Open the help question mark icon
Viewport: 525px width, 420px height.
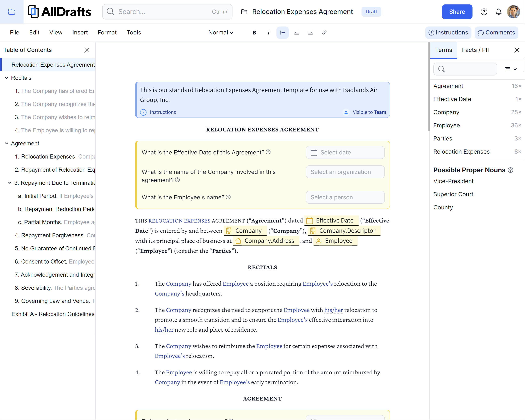(484, 12)
